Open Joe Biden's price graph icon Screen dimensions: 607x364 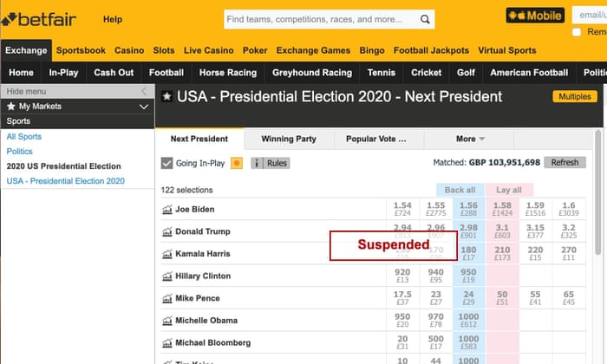click(167, 210)
